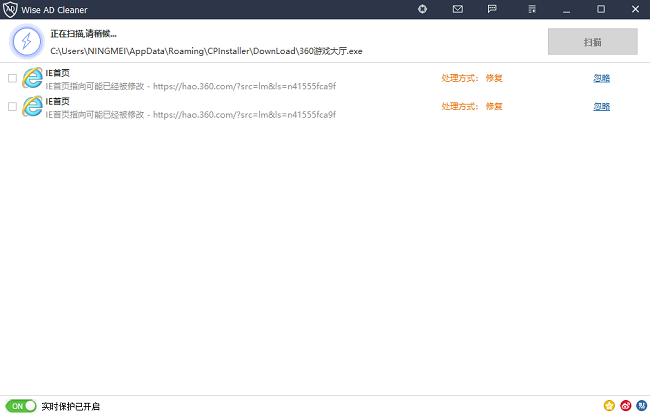The height and width of the screenshot is (416, 650).
Task: Open the red Weibo share icon
Action: click(626, 406)
